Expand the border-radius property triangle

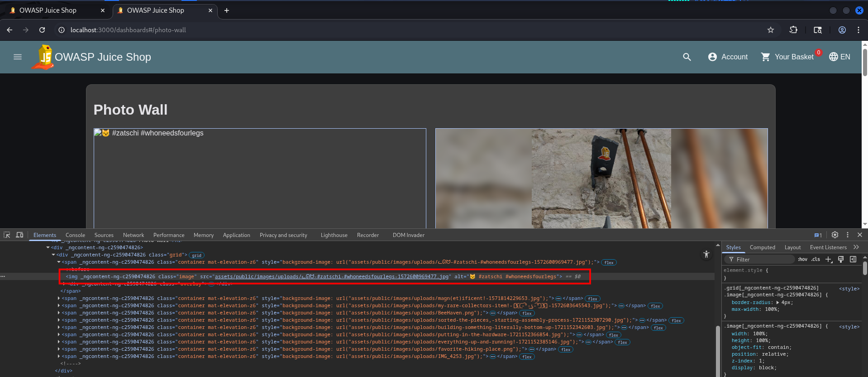(777, 302)
